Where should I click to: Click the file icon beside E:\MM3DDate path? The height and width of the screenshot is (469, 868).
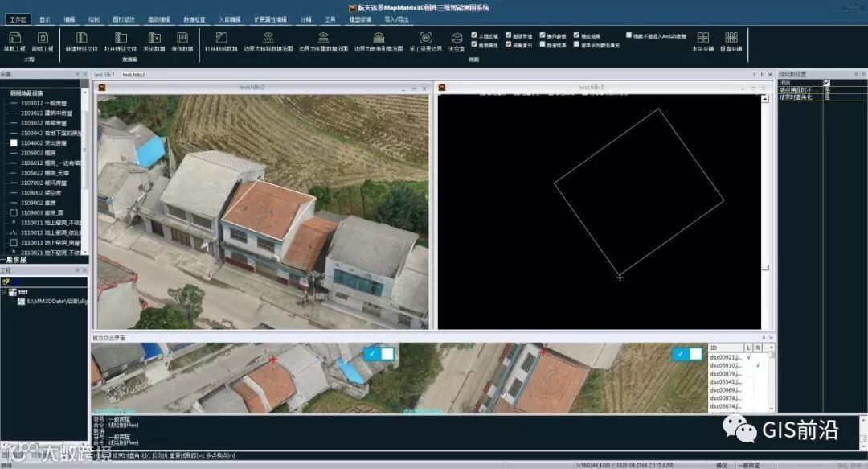point(22,301)
